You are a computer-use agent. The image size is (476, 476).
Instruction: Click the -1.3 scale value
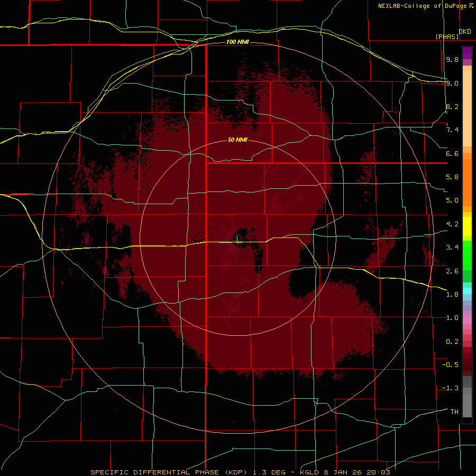click(450, 388)
